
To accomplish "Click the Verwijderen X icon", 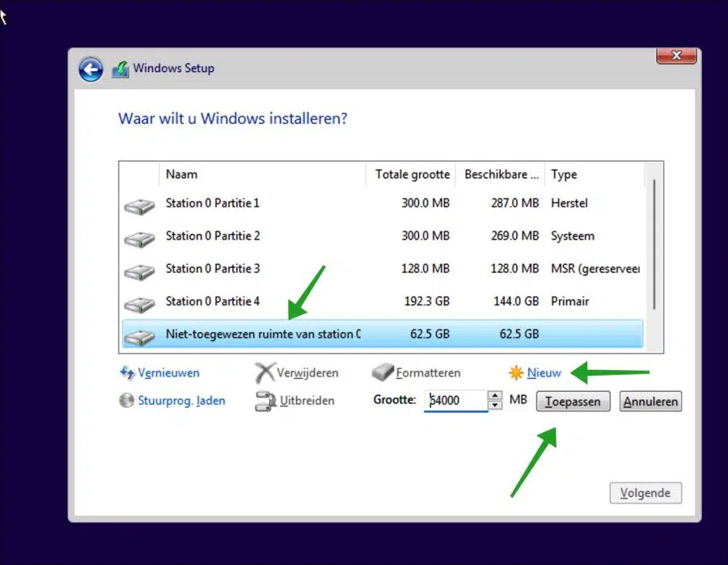I will [265, 372].
